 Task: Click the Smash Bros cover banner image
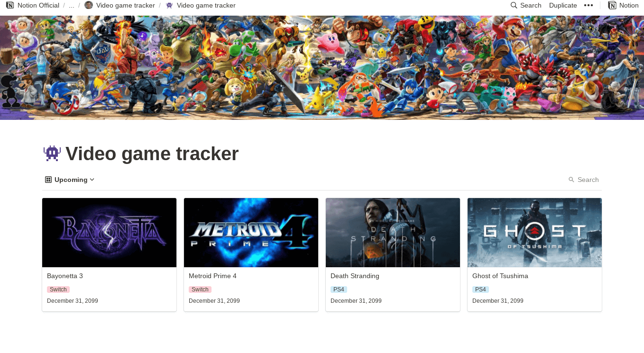322,68
